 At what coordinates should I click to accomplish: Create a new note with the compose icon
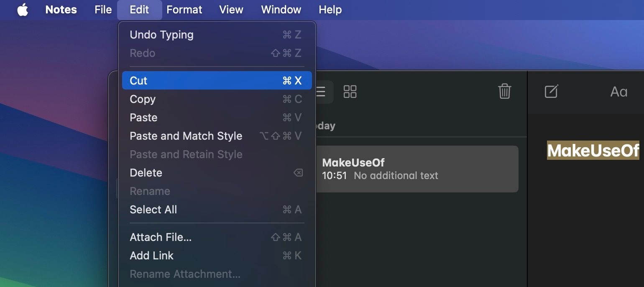click(x=551, y=91)
